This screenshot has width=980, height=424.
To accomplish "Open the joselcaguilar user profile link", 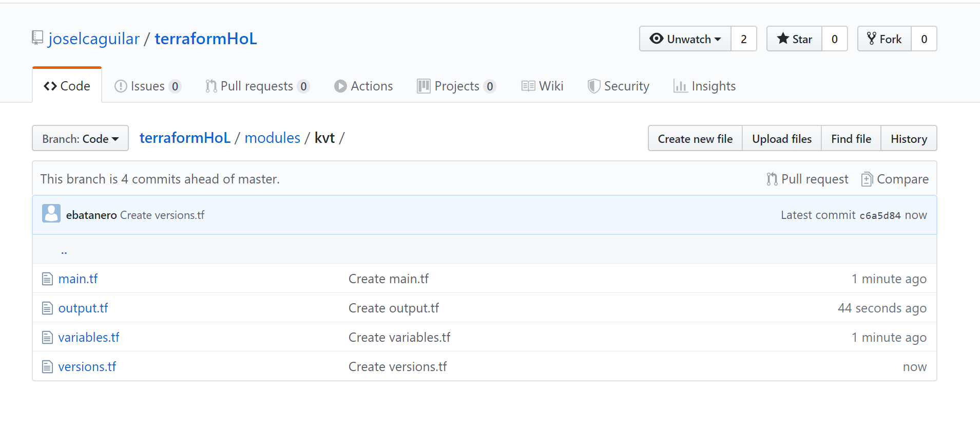I will (x=94, y=39).
